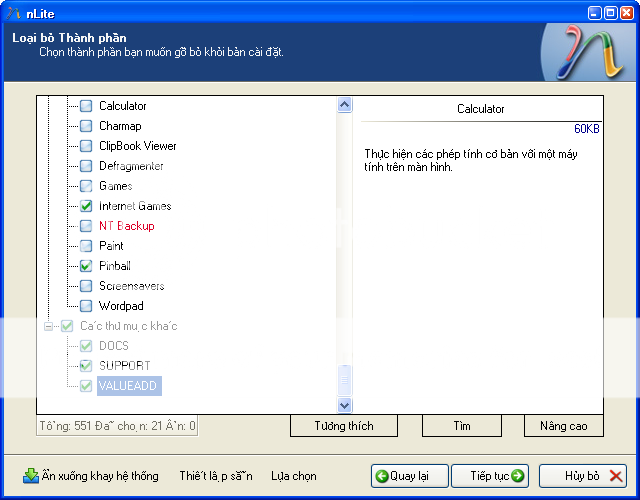Click the Calculator description heading

[x=480, y=109]
